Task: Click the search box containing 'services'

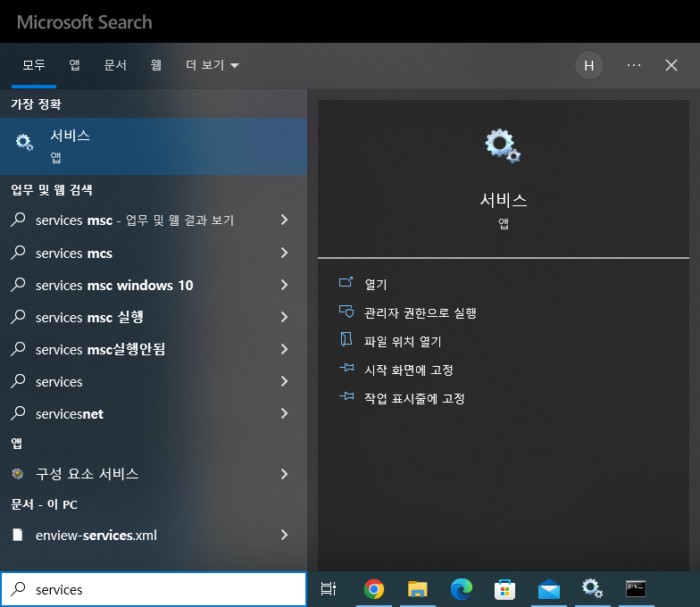Action: [x=154, y=589]
